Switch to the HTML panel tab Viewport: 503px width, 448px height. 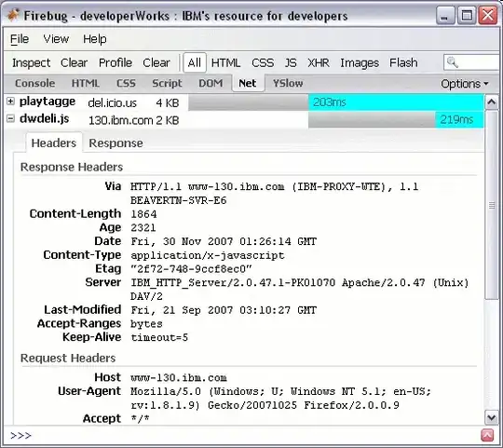click(86, 84)
